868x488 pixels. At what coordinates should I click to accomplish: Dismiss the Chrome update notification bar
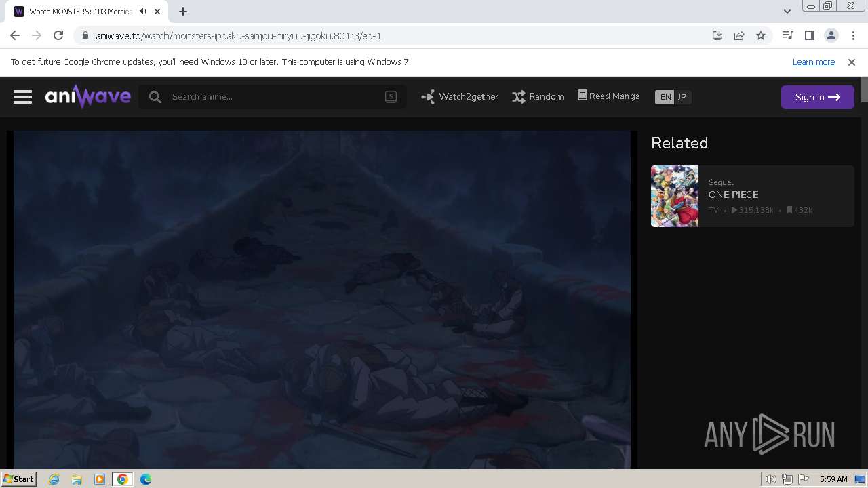(852, 62)
